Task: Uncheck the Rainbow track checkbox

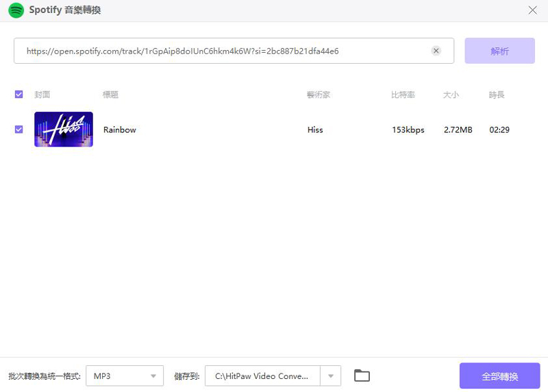Action: [x=19, y=130]
